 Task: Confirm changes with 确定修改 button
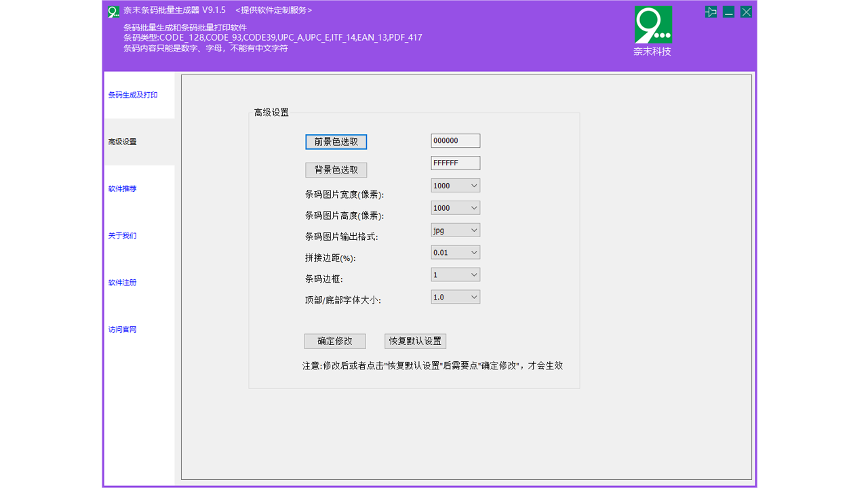pos(334,341)
